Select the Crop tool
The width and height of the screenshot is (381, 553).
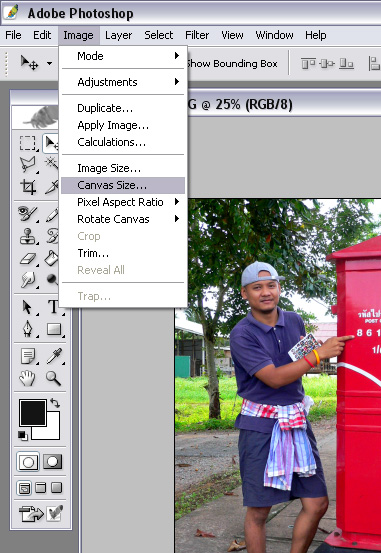28,187
